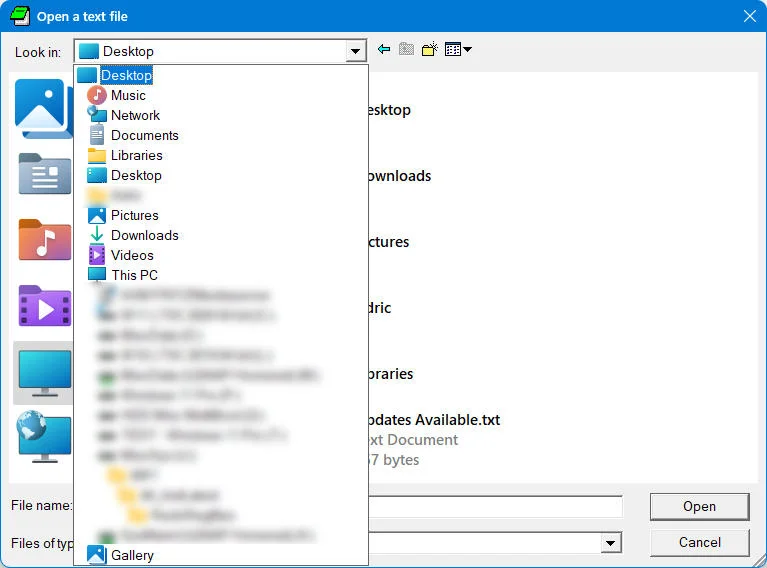Click the Cancel button
Viewport: 767px width, 568px height.
pyautogui.click(x=699, y=543)
